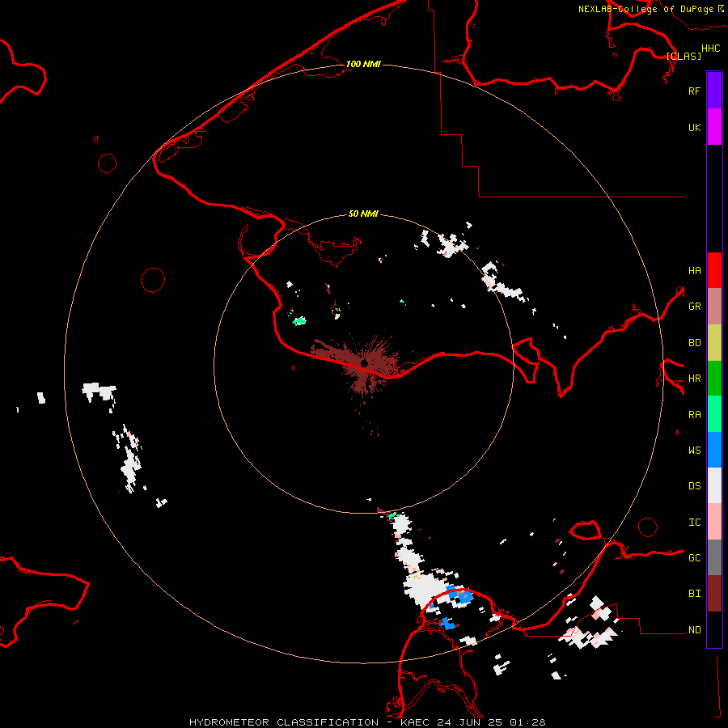This screenshot has width=728, height=728.
Task: Click the ND legend label
Action: click(x=694, y=629)
